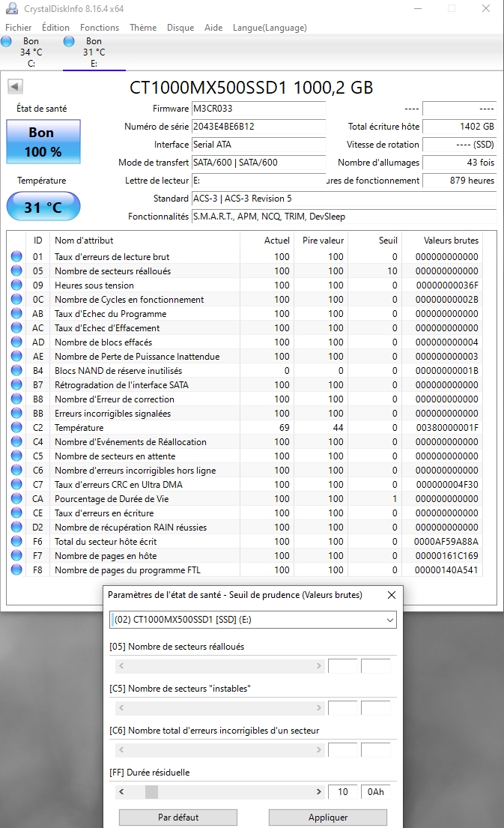Open the Fichier menu
The image size is (504, 828).
[19, 28]
